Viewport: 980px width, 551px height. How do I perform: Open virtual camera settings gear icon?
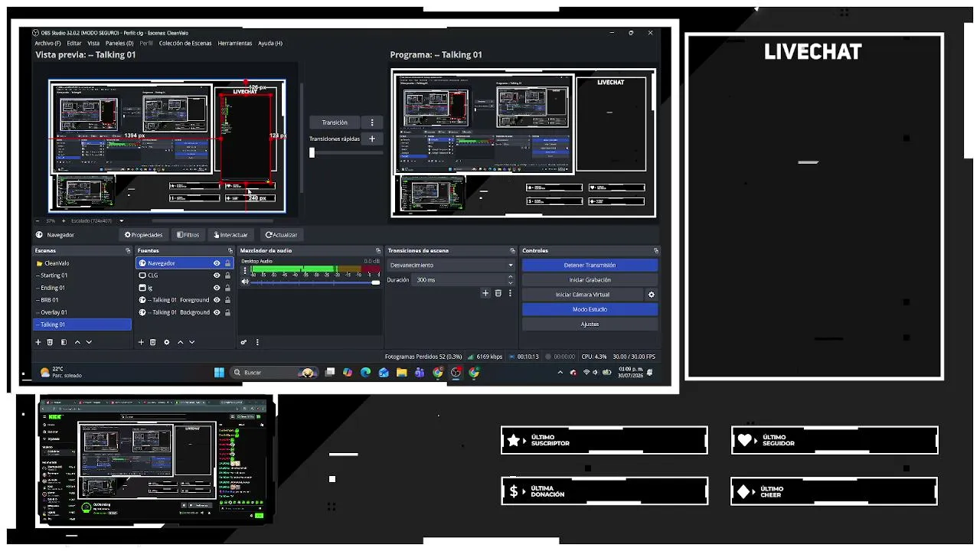(652, 295)
